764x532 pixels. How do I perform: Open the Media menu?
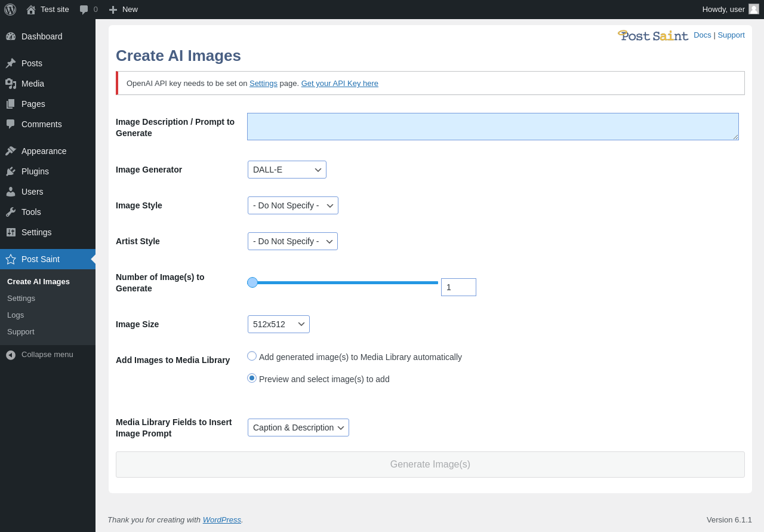coord(48,84)
